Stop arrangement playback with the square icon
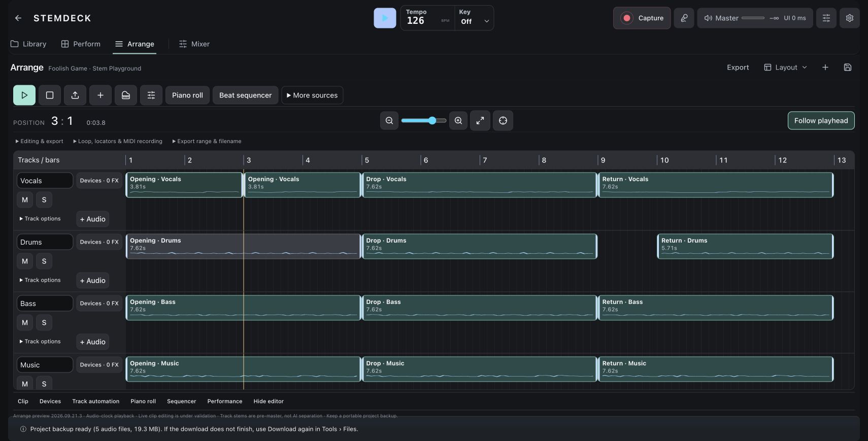Viewport: 868px width, 441px height. click(x=50, y=95)
